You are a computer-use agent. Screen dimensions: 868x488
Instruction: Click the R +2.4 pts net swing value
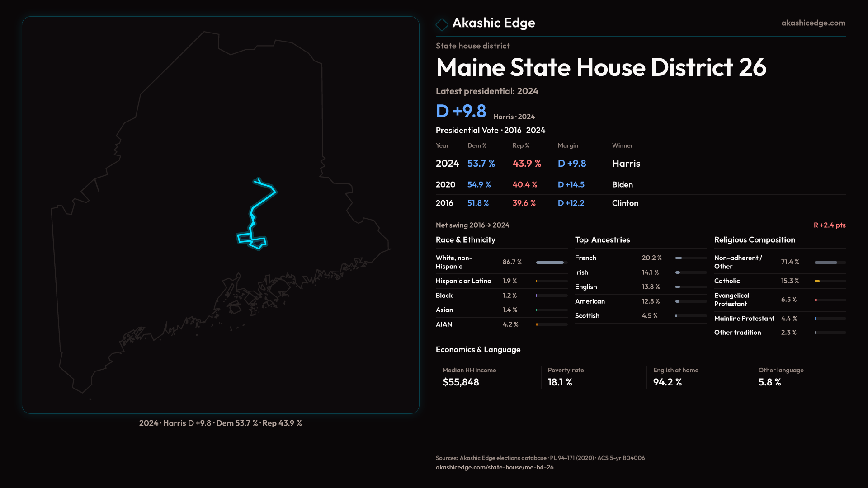click(829, 225)
